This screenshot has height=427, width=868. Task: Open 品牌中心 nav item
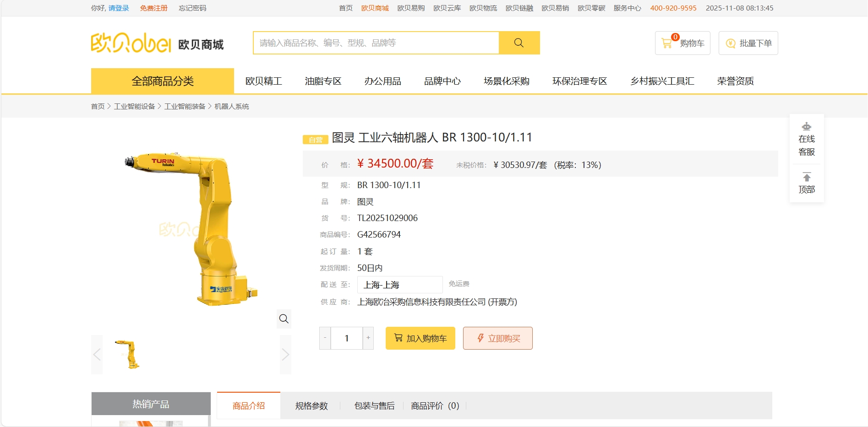click(x=442, y=81)
